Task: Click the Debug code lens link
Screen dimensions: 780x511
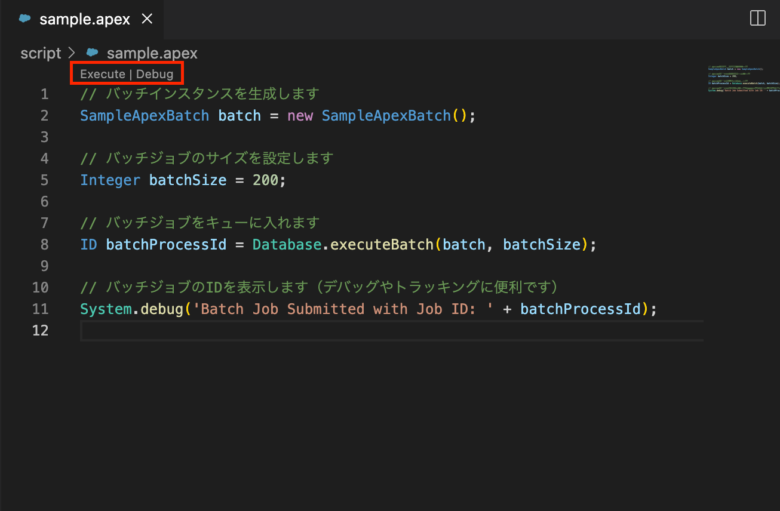Action: [155, 74]
